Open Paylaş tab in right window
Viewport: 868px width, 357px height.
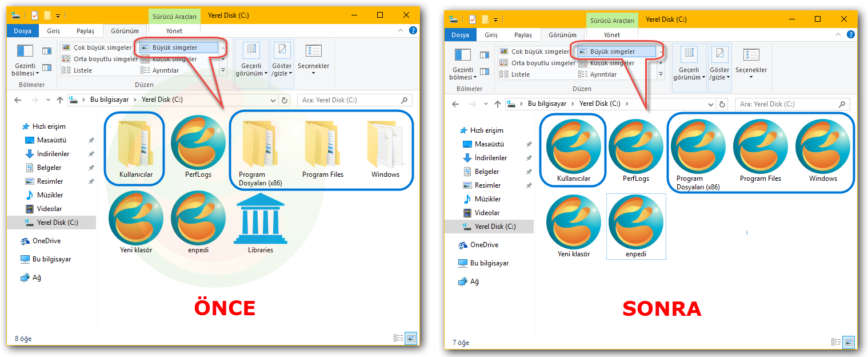click(x=523, y=35)
